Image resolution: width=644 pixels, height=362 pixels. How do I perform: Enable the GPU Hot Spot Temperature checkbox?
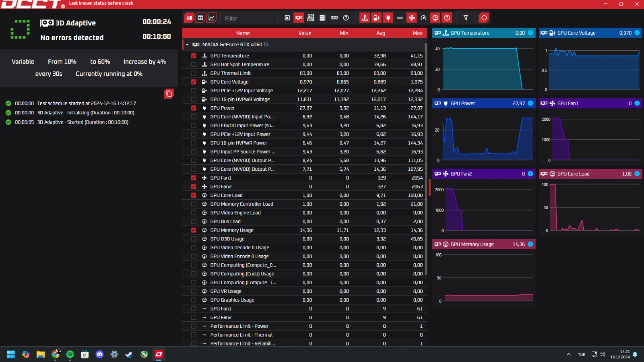(x=194, y=64)
